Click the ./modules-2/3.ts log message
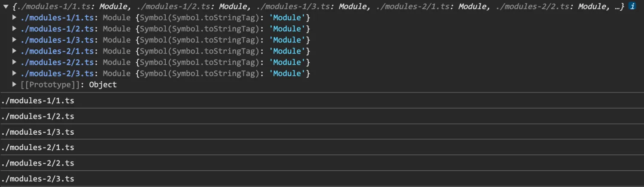 [x=38, y=178]
